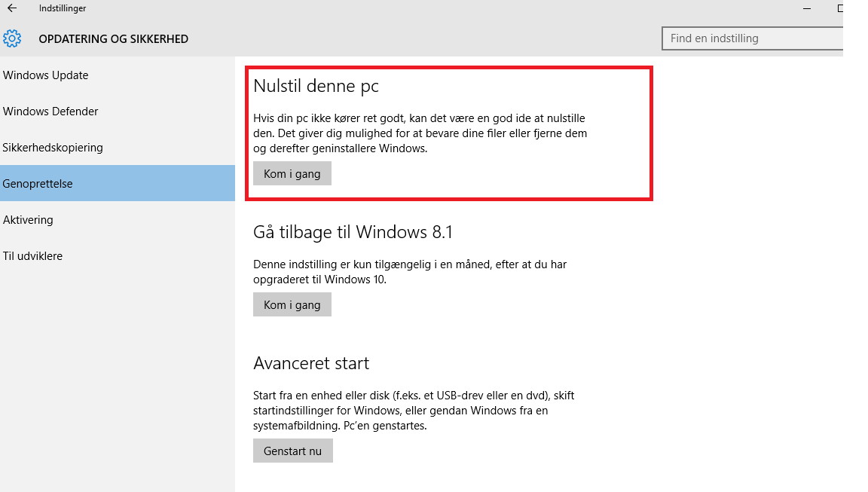Click the Indstillinger window title

click(x=63, y=8)
